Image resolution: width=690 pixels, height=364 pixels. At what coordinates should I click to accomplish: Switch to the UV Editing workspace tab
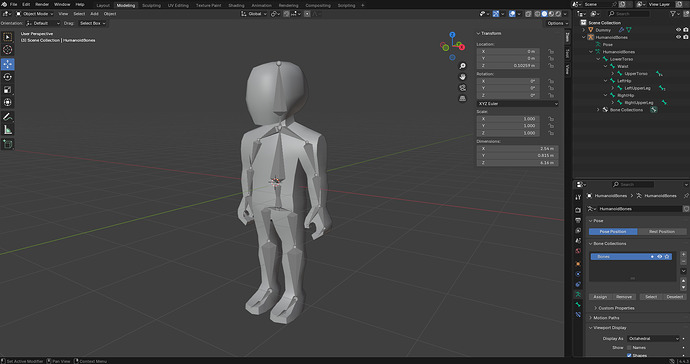click(x=178, y=5)
